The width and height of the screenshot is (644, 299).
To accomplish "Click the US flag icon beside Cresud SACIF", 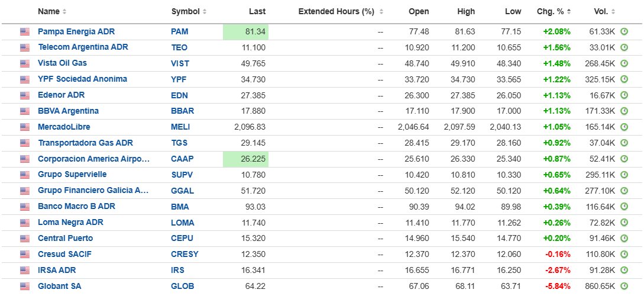I will pyautogui.click(x=25, y=255).
